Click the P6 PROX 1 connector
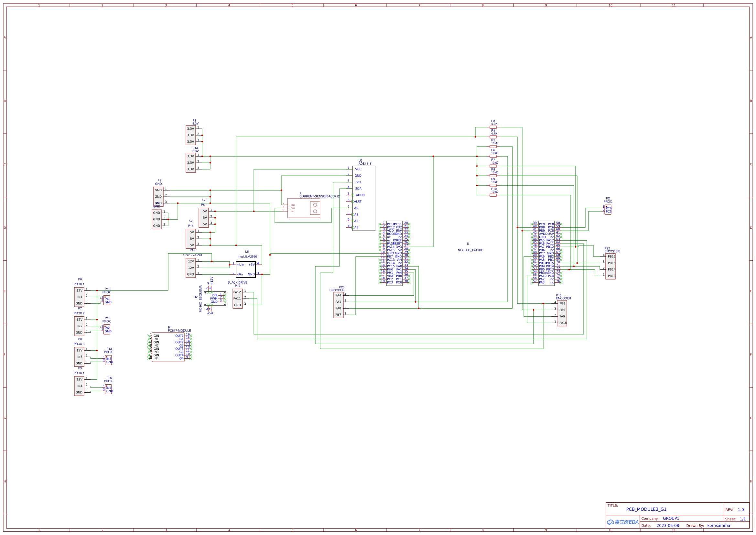 tap(79, 297)
